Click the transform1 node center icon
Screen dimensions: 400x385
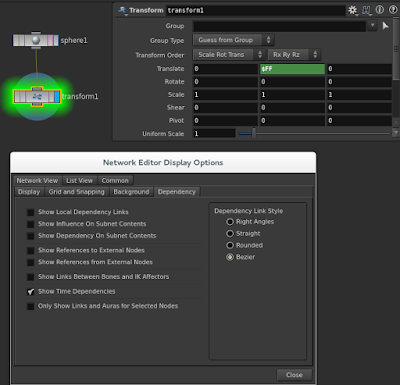(37, 97)
